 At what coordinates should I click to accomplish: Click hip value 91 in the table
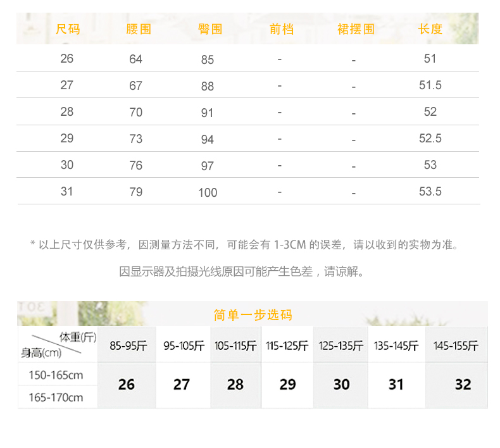[208, 113]
